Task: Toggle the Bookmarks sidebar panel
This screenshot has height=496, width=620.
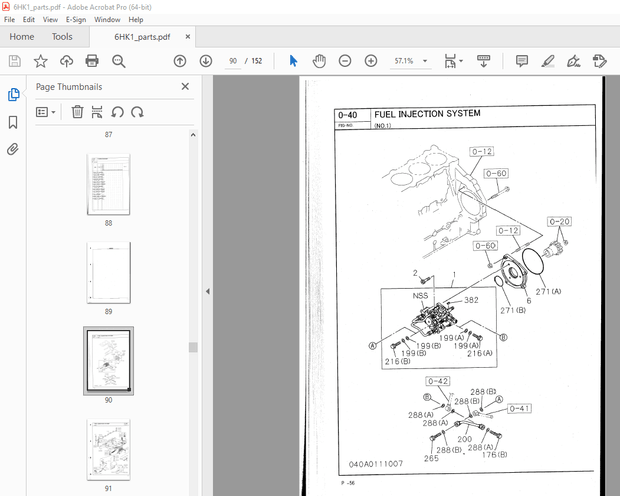Action: [13, 122]
